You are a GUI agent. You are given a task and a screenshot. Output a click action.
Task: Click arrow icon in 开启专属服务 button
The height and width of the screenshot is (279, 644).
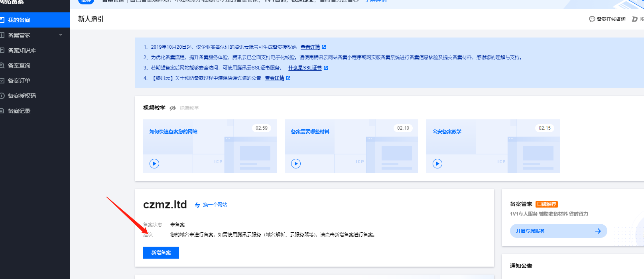[x=598, y=231]
